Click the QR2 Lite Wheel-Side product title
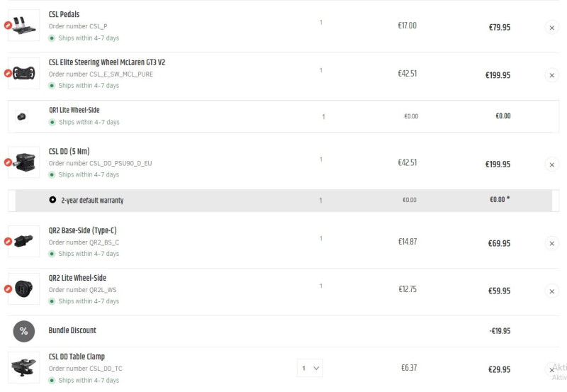Screen dimensions: 567x392 (77, 278)
